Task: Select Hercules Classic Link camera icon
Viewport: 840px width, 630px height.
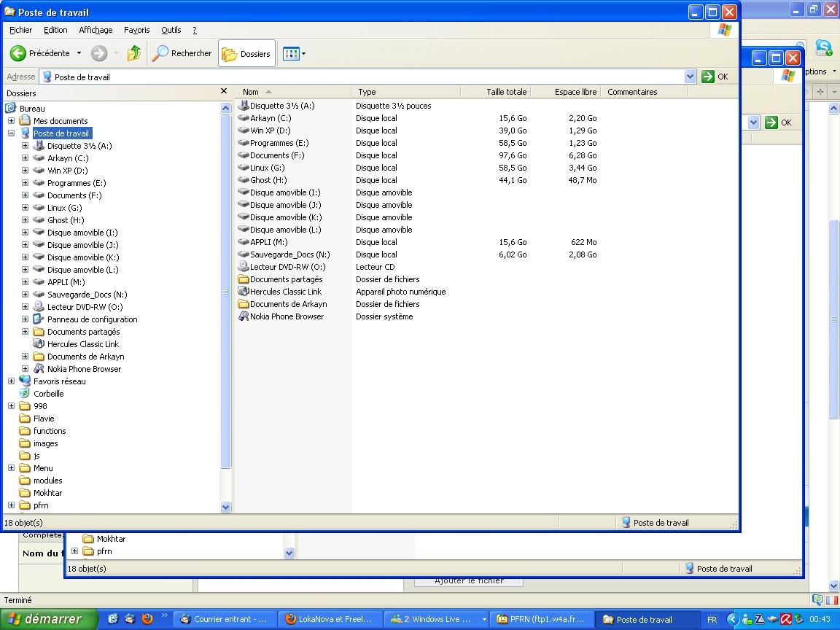Action: click(244, 292)
